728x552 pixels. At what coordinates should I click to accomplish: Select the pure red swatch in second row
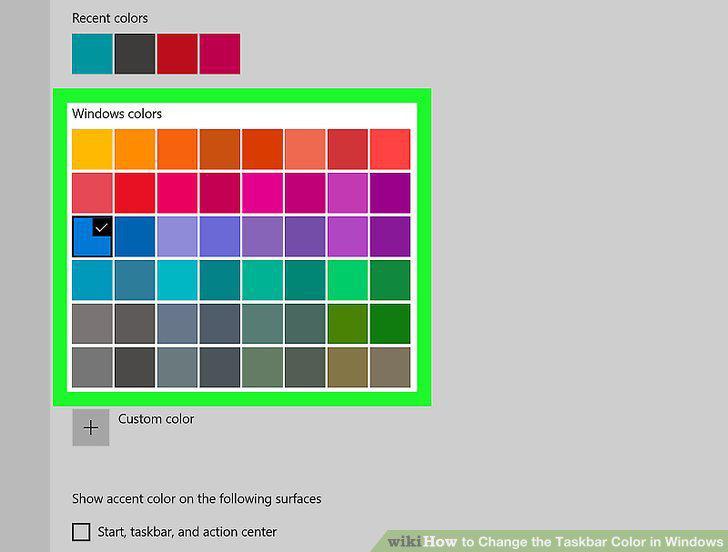pyautogui.click(x=135, y=193)
